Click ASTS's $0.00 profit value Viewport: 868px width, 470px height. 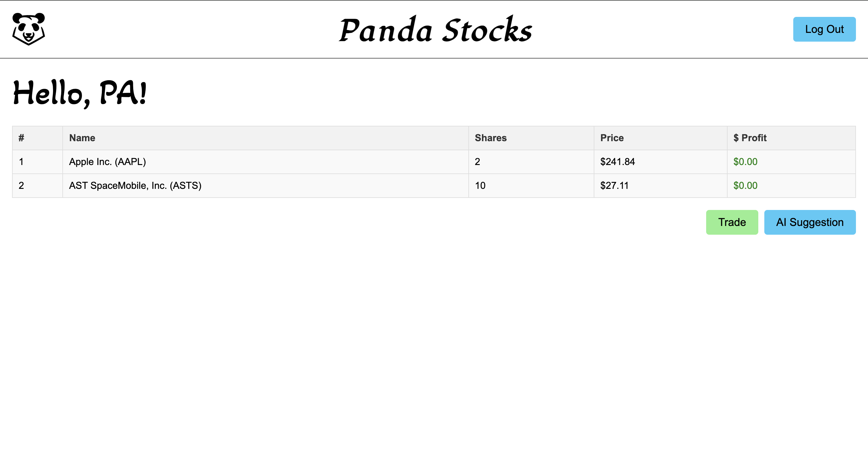coord(745,186)
